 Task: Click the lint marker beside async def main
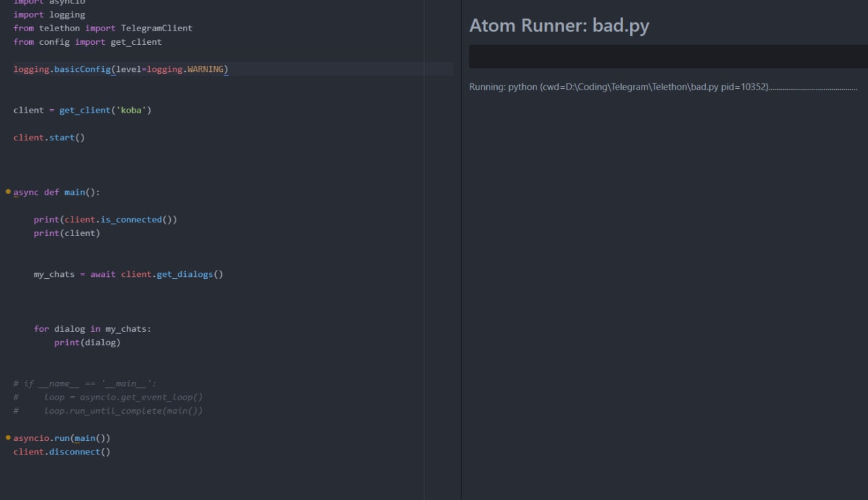(8, 192)
